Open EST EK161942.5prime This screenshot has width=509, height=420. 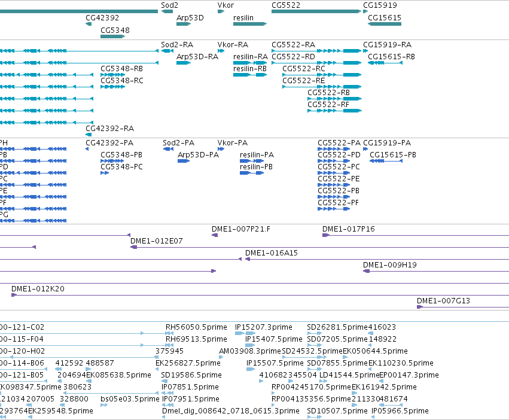coord(384,387)
